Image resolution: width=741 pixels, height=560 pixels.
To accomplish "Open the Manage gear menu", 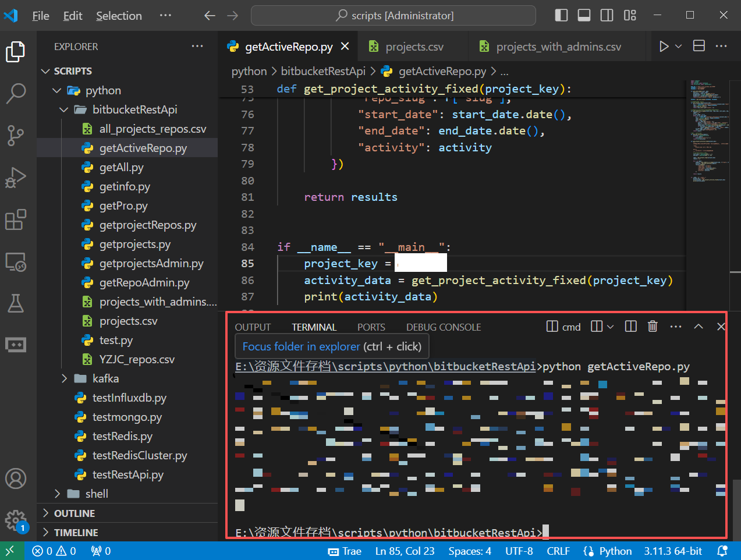I will point(16,520).
